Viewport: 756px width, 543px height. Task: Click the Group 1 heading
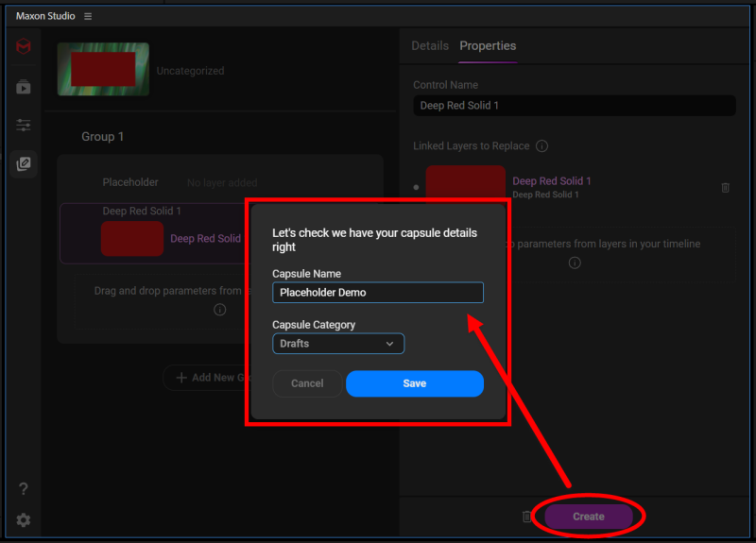pos(103,137)
